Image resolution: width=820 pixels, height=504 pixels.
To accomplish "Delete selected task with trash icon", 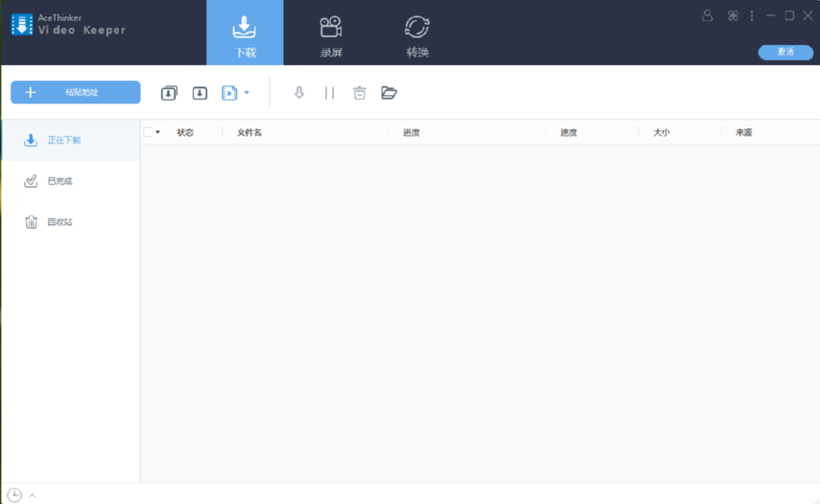I will (359, 93).
